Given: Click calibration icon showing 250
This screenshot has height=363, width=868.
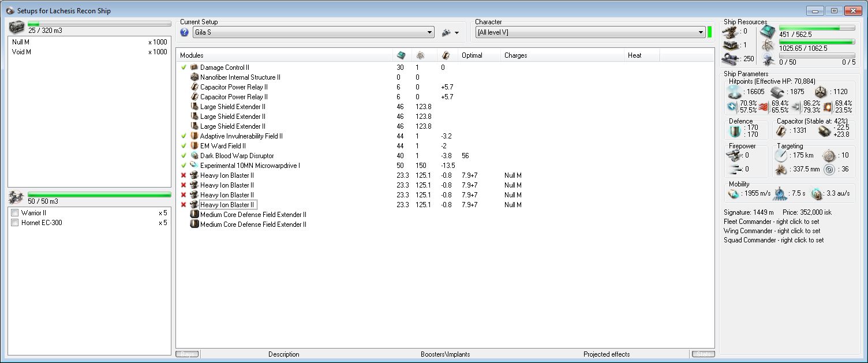Looking at the screenshot, I should coord(731,58).
